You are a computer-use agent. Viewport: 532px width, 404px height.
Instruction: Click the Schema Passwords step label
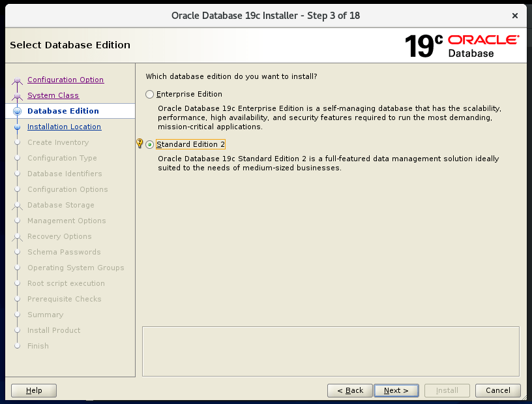[x=64, y=251]
